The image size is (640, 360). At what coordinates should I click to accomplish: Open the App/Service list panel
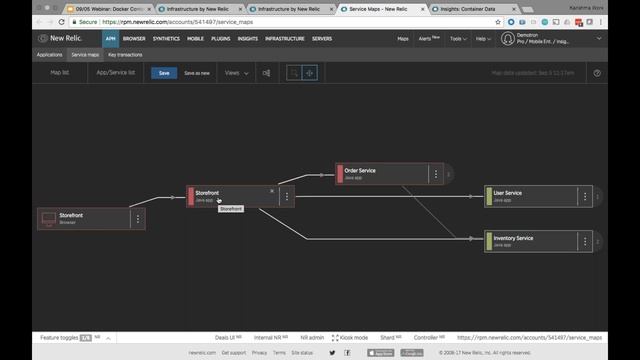point(116,73)
